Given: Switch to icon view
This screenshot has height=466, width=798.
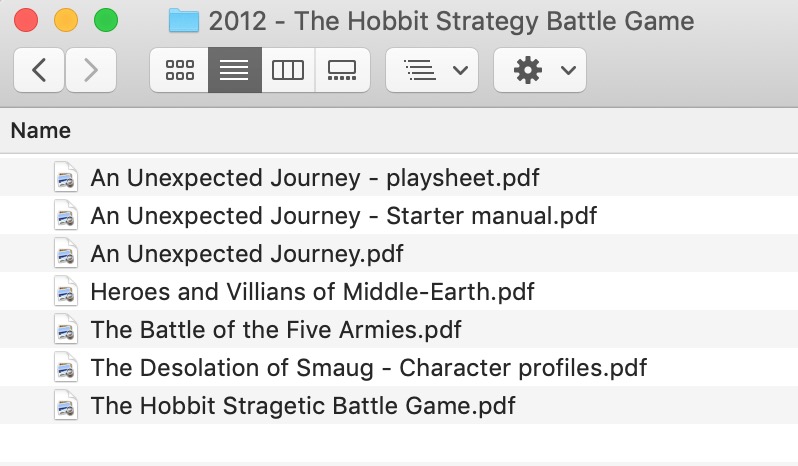Looking at the screenshot, I should (x=179, y=70).
